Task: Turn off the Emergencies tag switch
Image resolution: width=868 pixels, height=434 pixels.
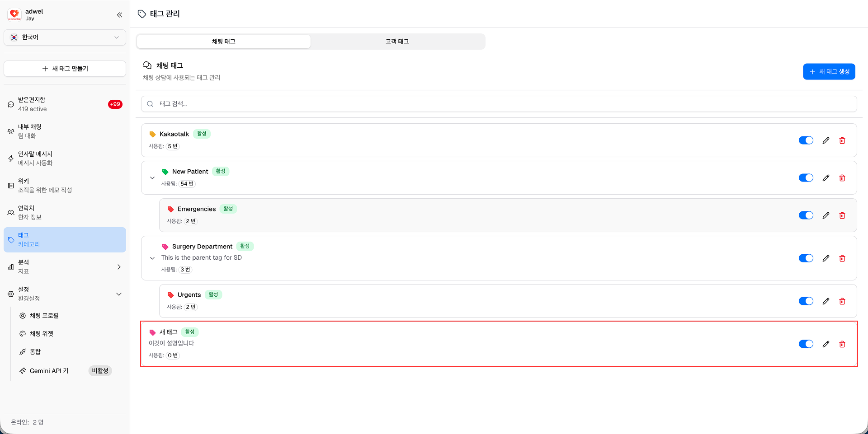Action: 806,215
